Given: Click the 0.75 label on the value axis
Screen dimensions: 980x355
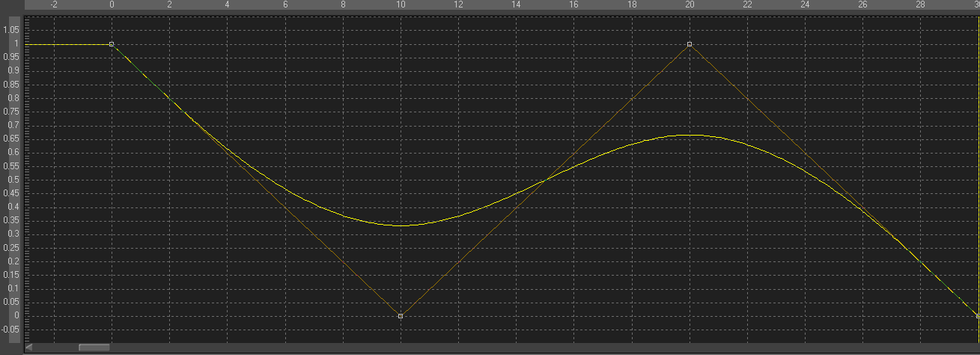Looking at the screenshot, I should click(11, 112).
